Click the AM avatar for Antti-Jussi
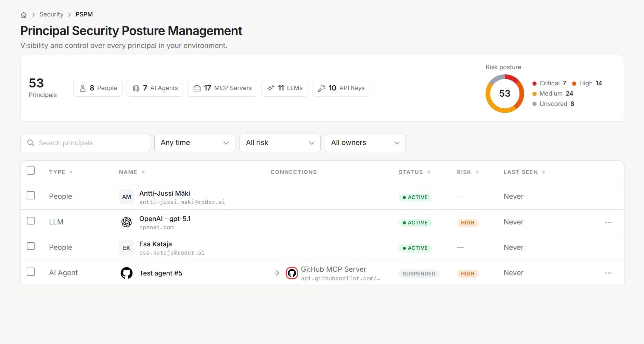This screenshot has width=644, height=344. [x=127, y=197]
